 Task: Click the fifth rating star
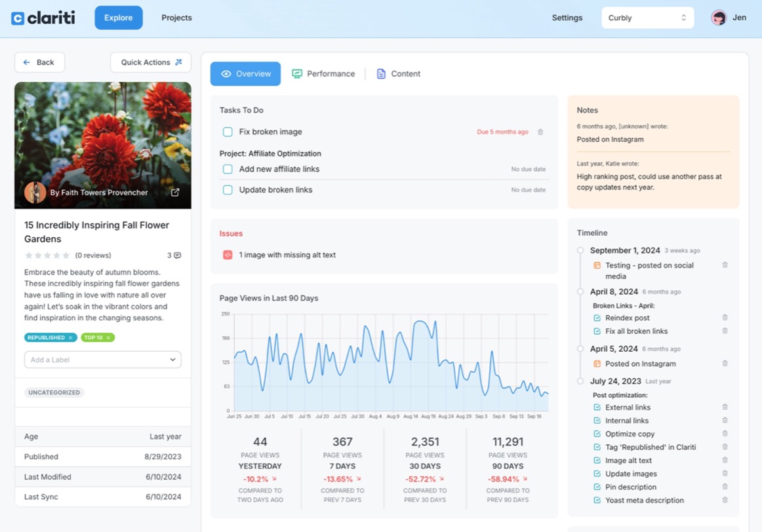[x=66, y=256]
